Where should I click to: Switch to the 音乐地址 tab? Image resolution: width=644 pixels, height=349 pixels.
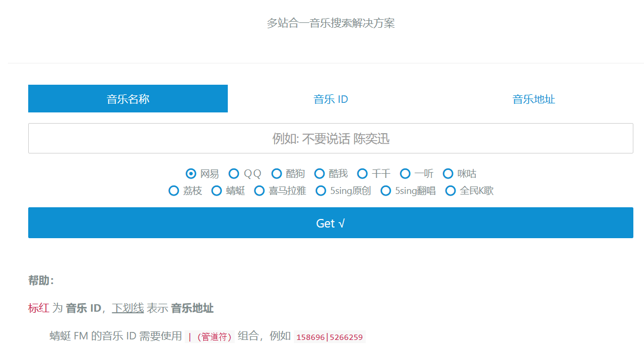pyautogui.click(x=533, y=99)
